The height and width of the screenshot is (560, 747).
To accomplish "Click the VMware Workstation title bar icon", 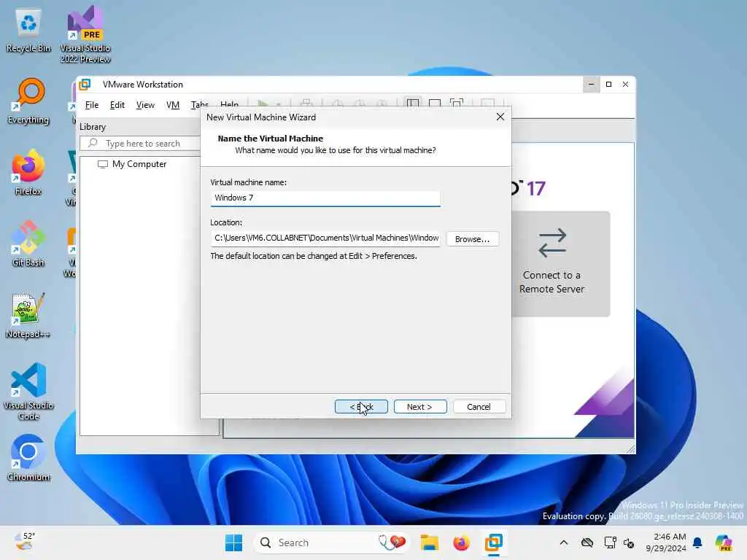I will [x=85, y=85].
